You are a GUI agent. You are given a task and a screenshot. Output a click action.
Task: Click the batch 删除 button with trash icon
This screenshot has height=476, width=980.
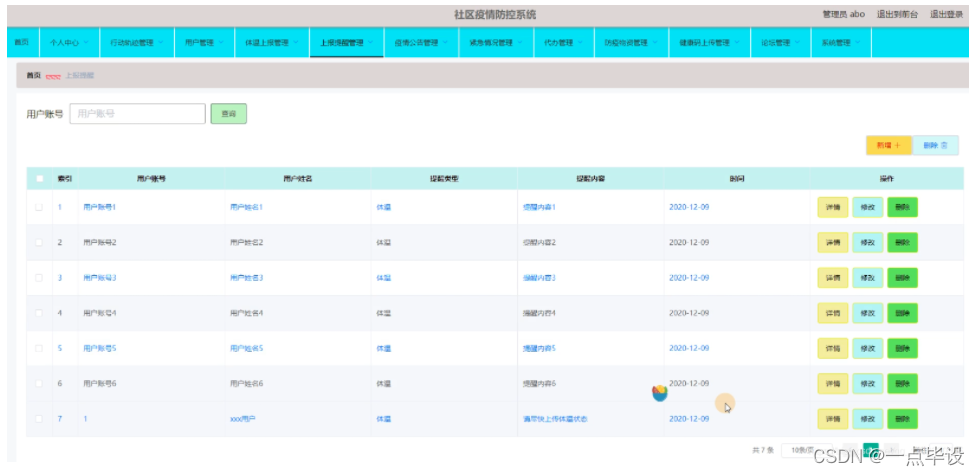click(935, 145)
